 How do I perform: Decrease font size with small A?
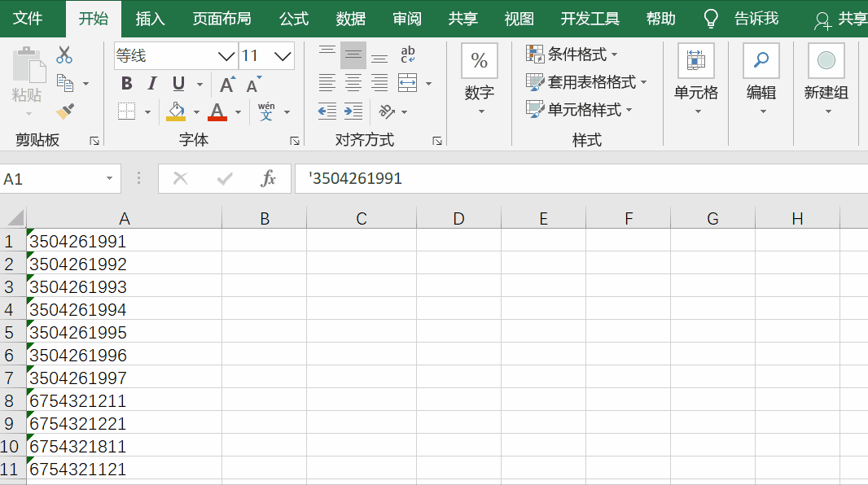coord(253,85)
